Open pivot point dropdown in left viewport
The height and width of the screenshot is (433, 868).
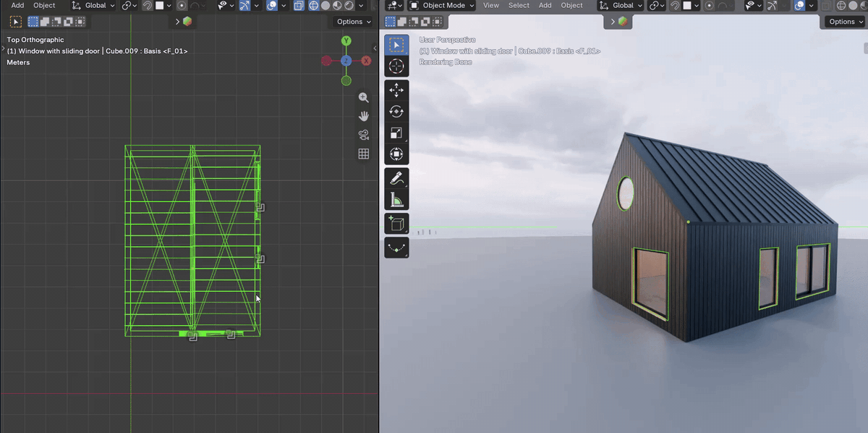pos(129,5)
